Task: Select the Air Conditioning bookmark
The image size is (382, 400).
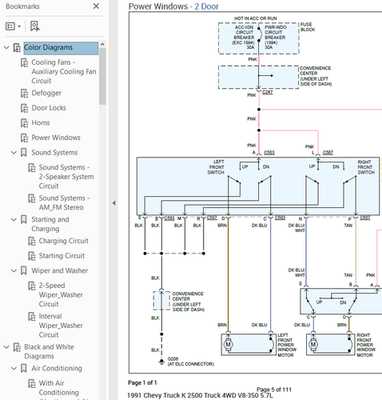Action: click(x=57, y=368)
